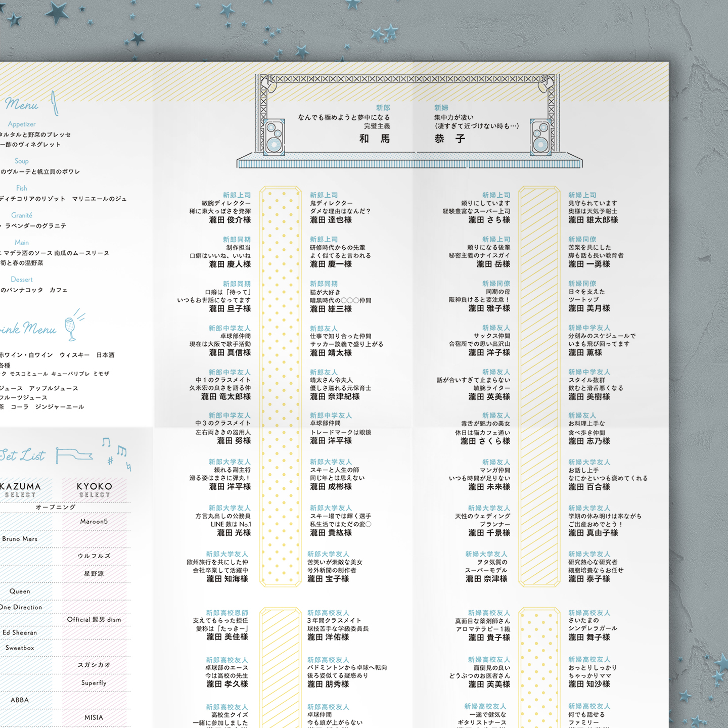Viewport: 728px width, 728px height.
Task: Click guest name 瀧田 達也様
Action: [x=331, y=220]
